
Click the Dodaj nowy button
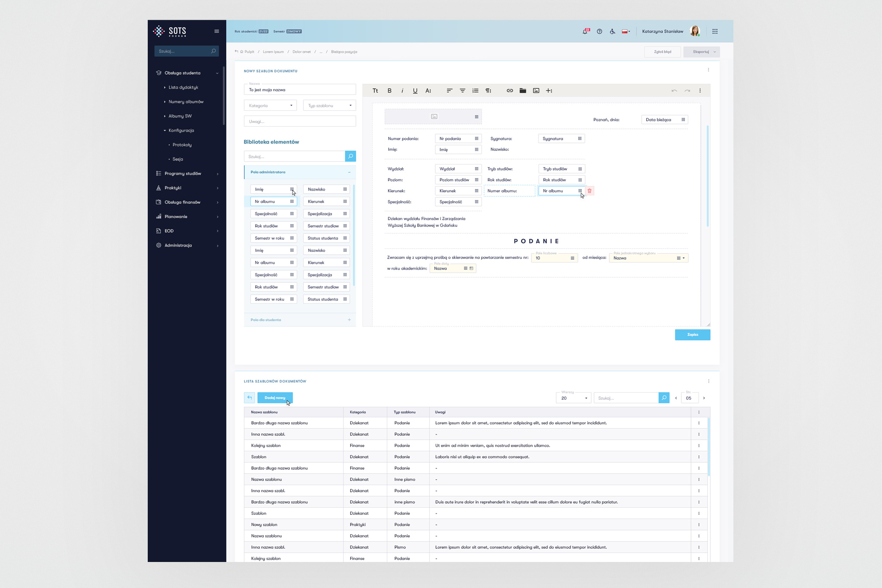275,398
